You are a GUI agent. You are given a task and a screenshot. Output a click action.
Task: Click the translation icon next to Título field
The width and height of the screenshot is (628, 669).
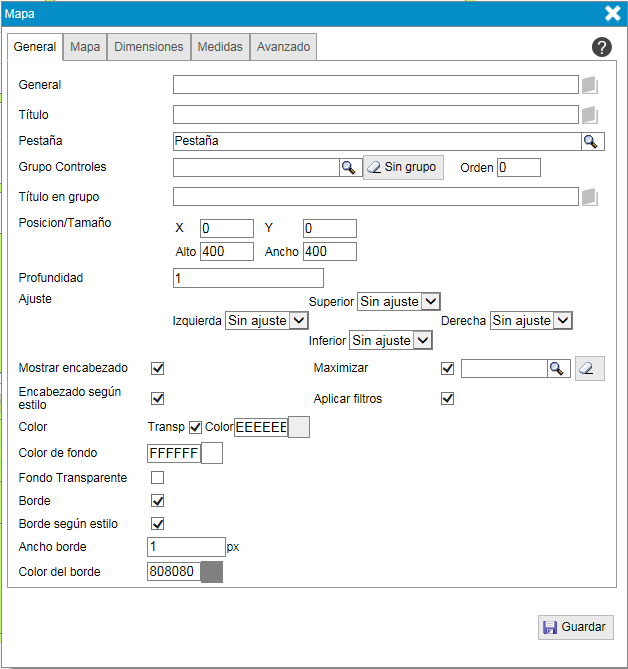[x=590, y=115]
